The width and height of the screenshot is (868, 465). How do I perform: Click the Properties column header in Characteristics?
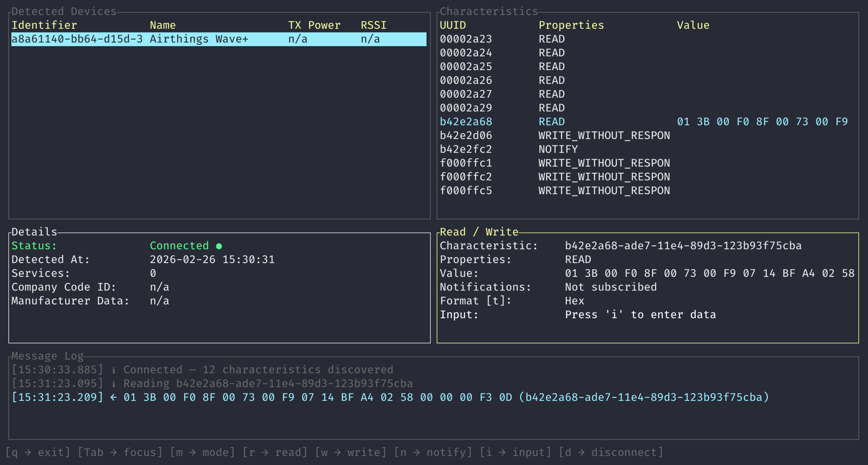571,25
